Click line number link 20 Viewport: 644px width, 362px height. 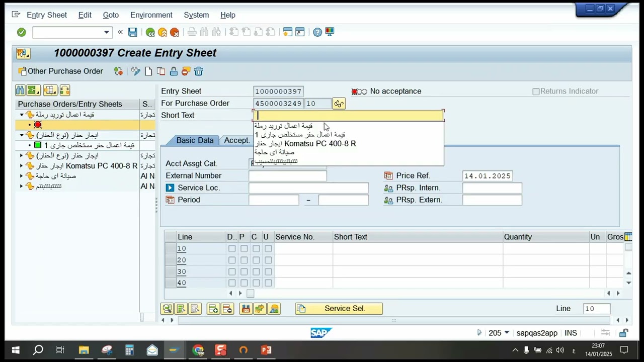pyautogui.click(x=181, y=260)
